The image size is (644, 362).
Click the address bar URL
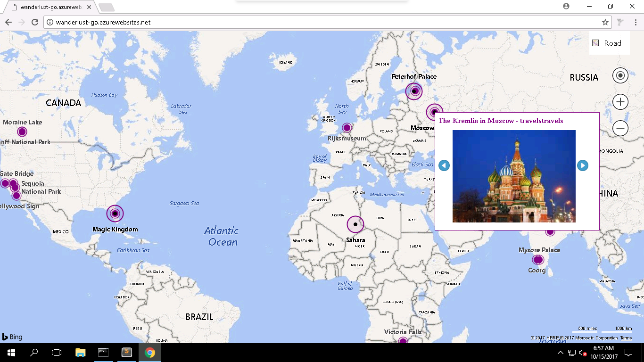click(x=103, y=22)
